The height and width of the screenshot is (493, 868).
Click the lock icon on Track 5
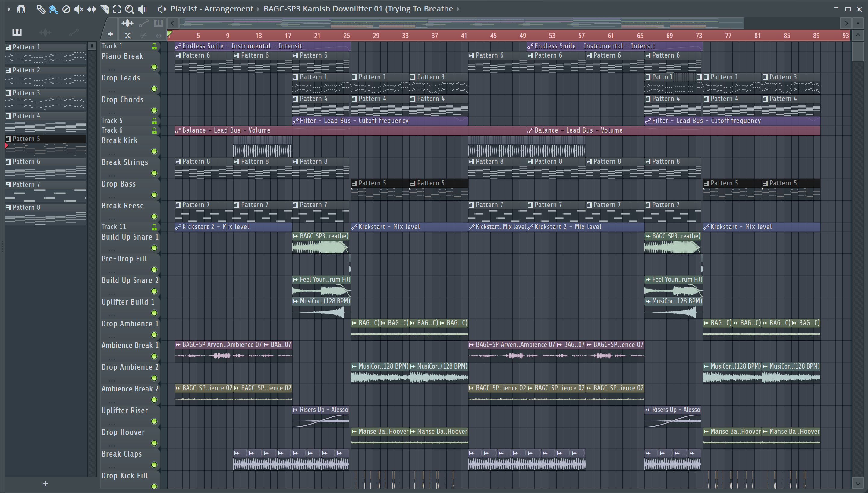pyautogui.click(x=154, y=121)
